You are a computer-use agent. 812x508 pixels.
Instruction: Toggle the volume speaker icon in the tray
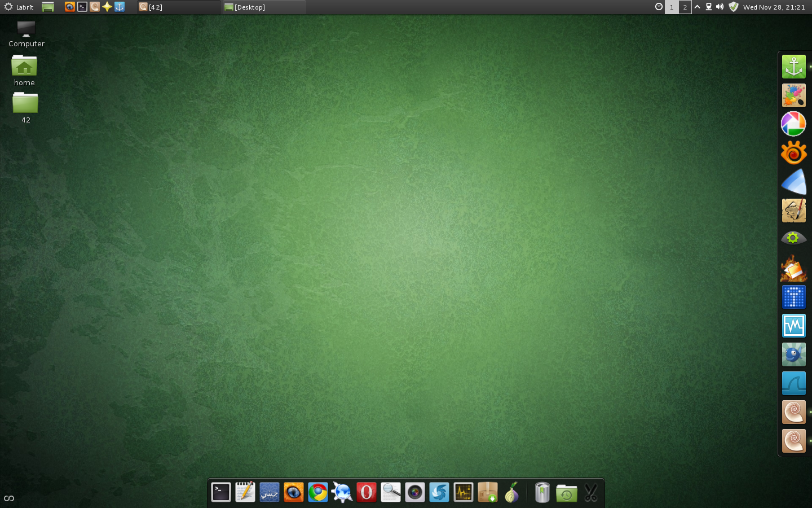720,7
